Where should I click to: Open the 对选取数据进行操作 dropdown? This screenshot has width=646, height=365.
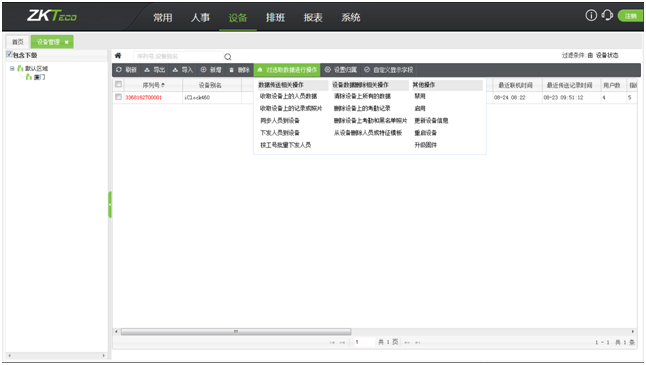point(287,70)
